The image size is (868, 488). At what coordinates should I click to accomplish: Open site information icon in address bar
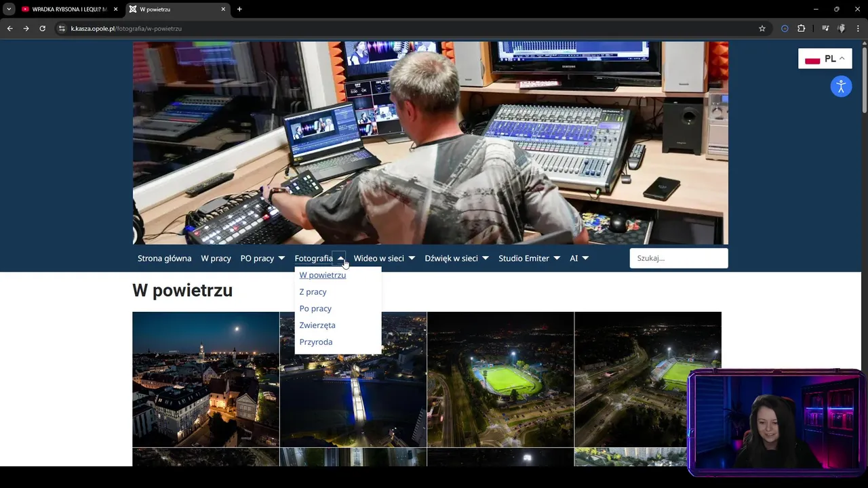point(62,28)
